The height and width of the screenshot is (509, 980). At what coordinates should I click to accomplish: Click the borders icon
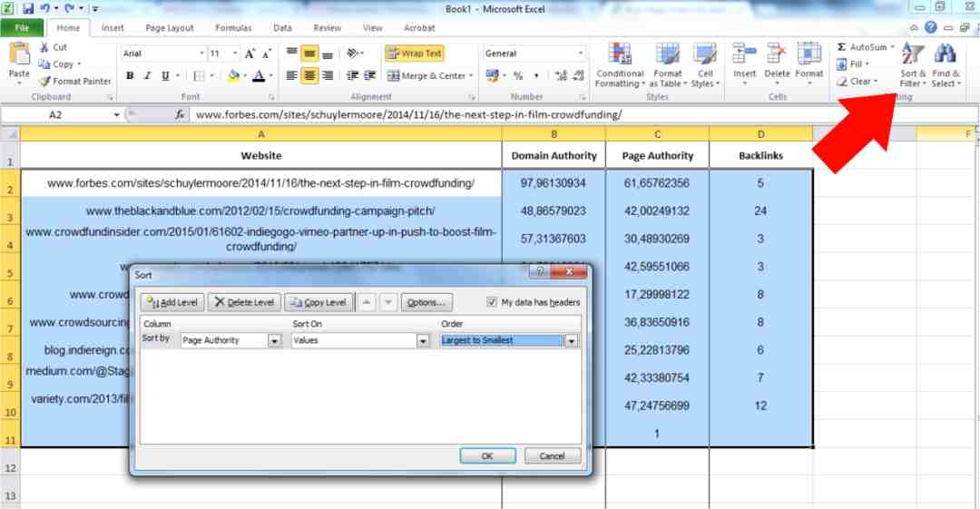[x=199, y=75]
